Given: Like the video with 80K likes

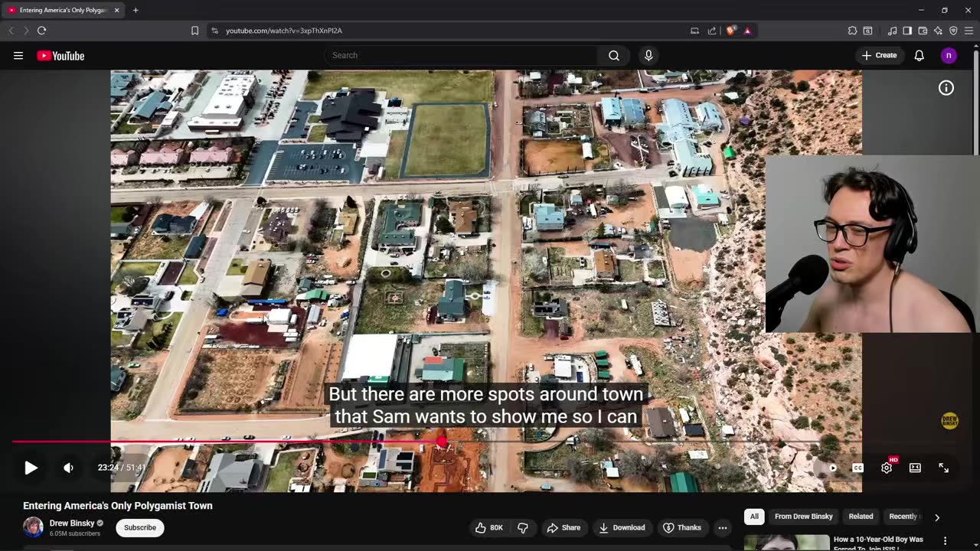Looking at the screenshot, I should [488, 527].
